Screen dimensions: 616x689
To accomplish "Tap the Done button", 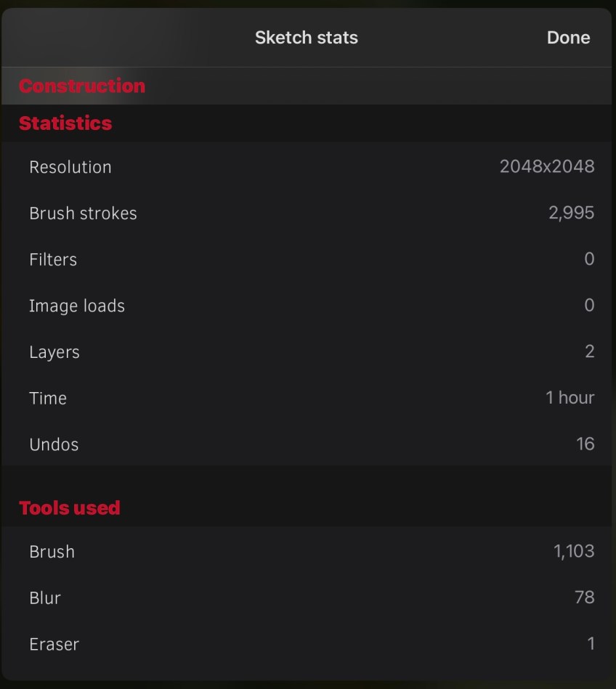I will click(x=568, y=38).
